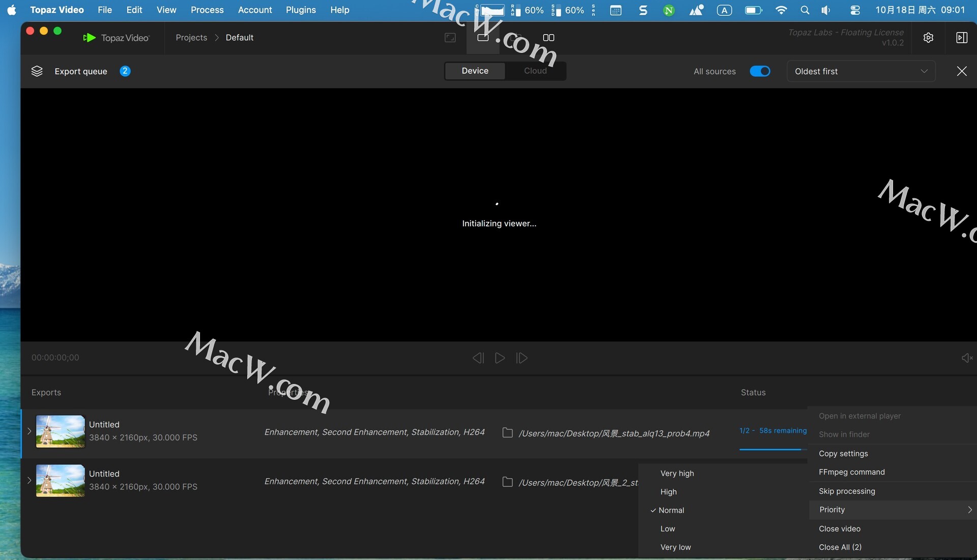
Task: Step back one frame
Action: 478,358
